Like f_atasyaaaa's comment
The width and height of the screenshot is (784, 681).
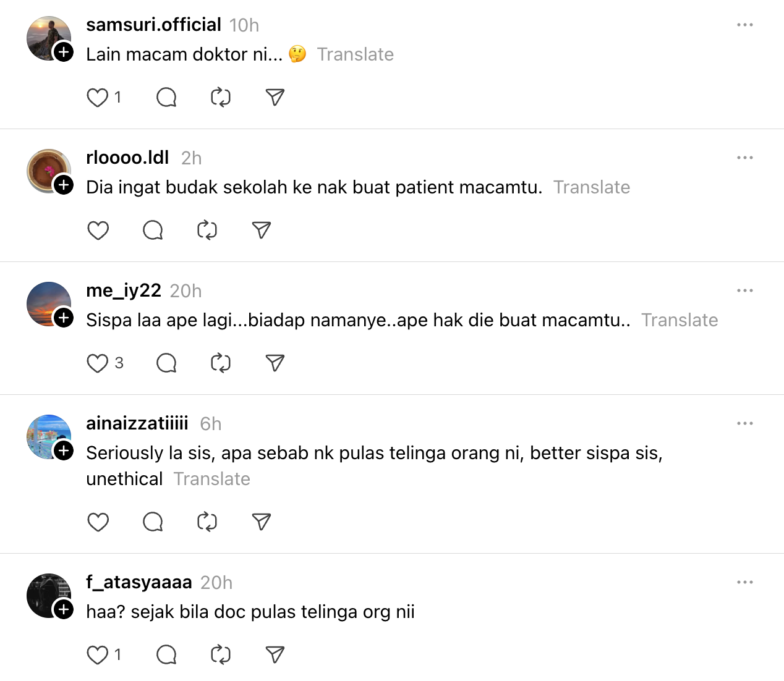point(98,655)
